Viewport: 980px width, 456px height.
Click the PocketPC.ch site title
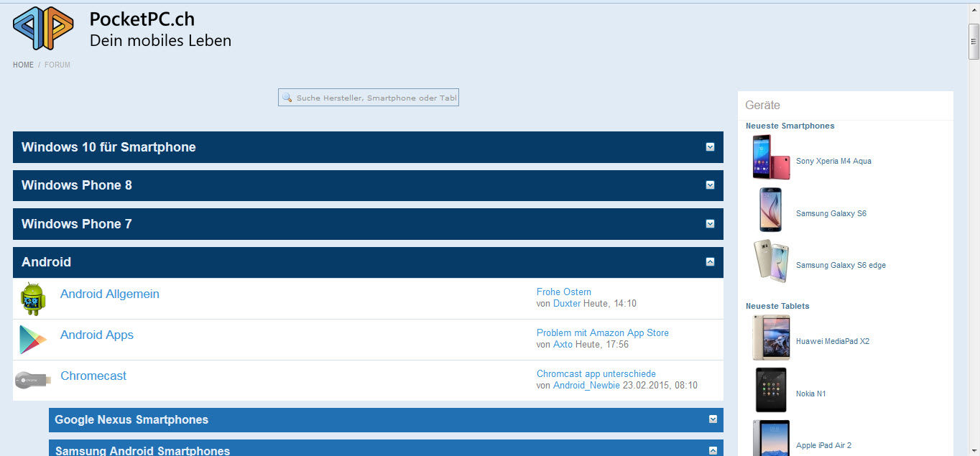coord(142,19)
